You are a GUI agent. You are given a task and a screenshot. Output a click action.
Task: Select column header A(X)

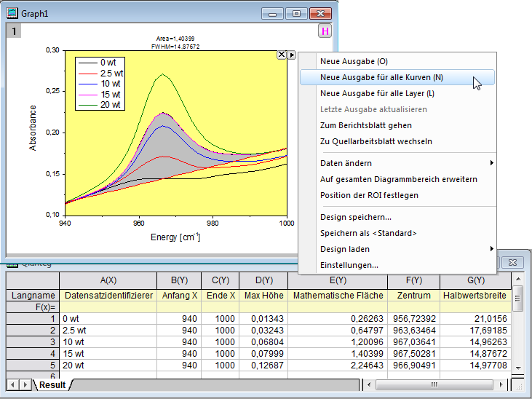(108, 280)
